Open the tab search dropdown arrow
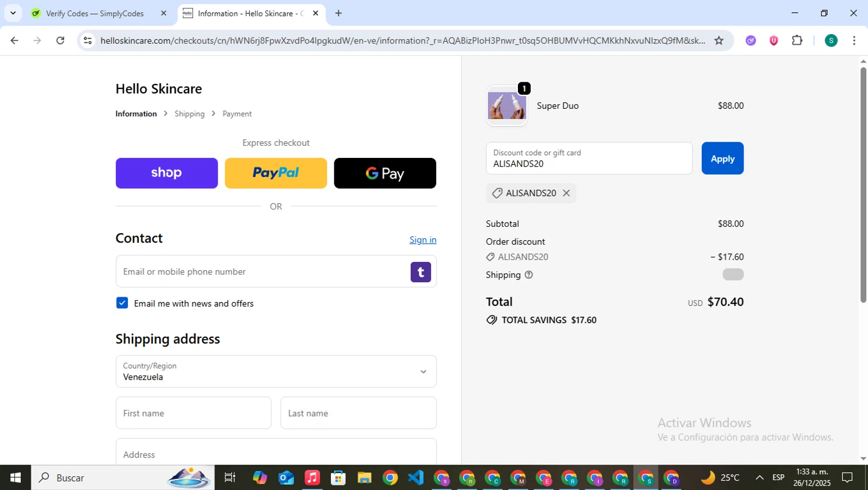This screenshot has width=868, height=490. pyautogui.click(x=13, y=13)
